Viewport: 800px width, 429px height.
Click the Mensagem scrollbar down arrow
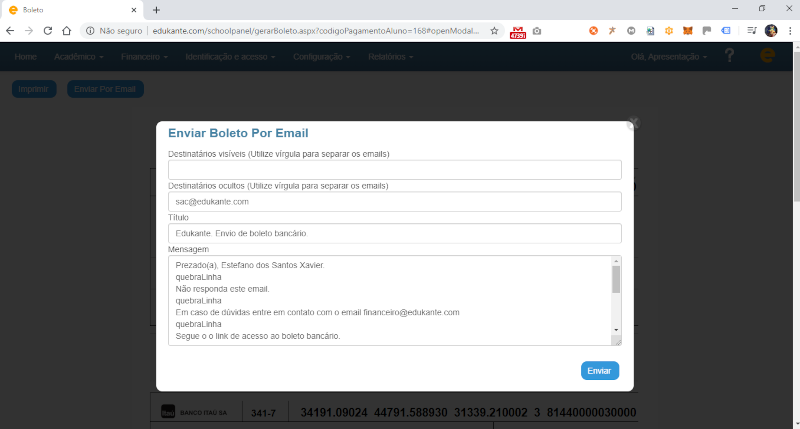point(616,330)
